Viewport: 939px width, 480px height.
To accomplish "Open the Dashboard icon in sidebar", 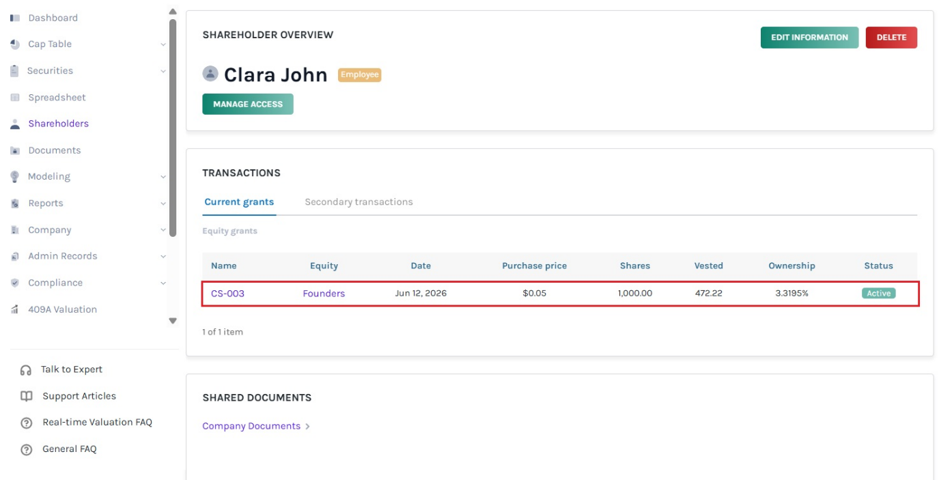I will [x=15, y=18].
